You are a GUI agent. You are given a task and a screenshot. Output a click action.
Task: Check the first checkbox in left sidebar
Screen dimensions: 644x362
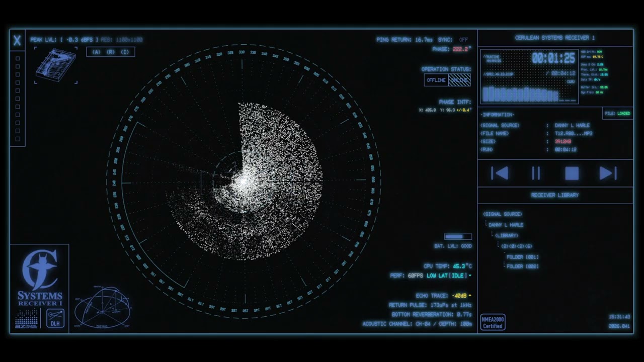pyautogui.click(x=18, y=58)
